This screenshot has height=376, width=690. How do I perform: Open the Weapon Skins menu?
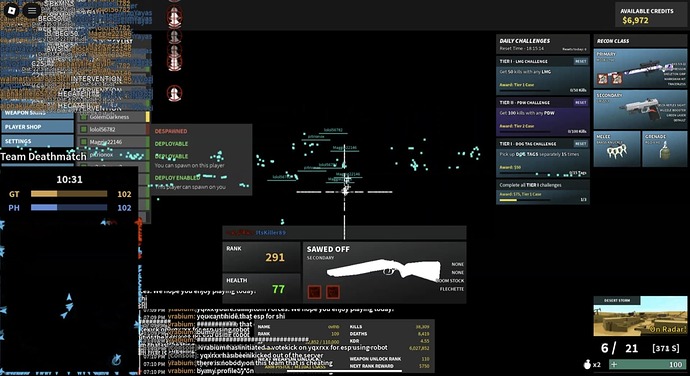point(37,113)
